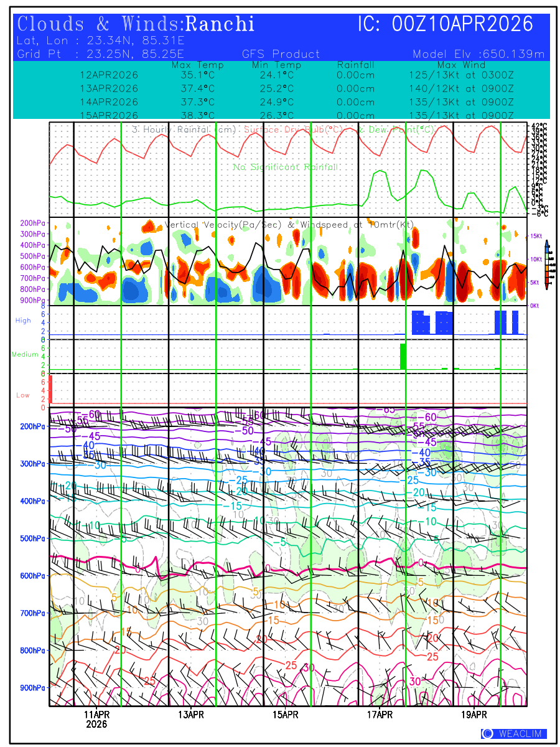Click the 'Max Temp' column header
This screenshot has height=747, width=560.
click(x=197, y=65)
